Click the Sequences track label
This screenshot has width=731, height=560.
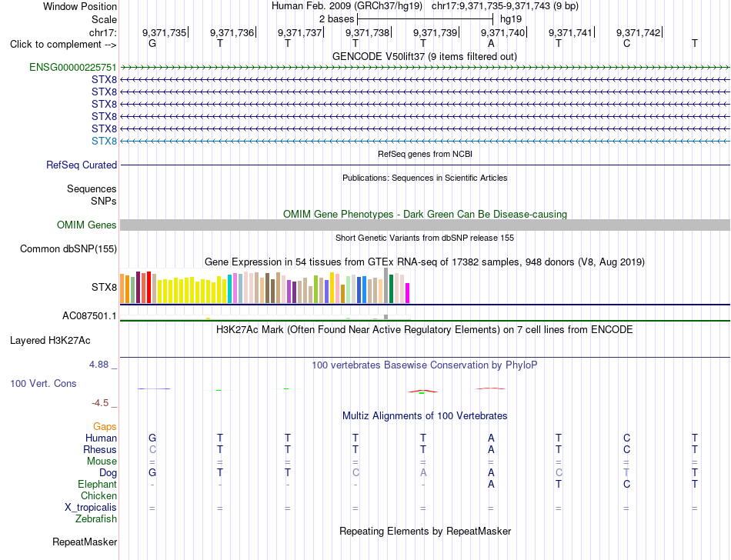click(92, 188)
